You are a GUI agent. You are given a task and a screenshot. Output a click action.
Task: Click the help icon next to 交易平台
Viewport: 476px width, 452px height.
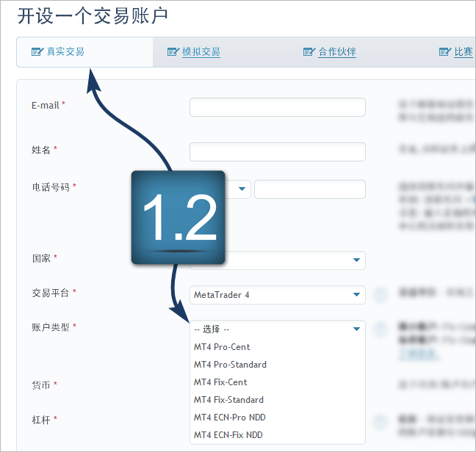click(381, 295)
